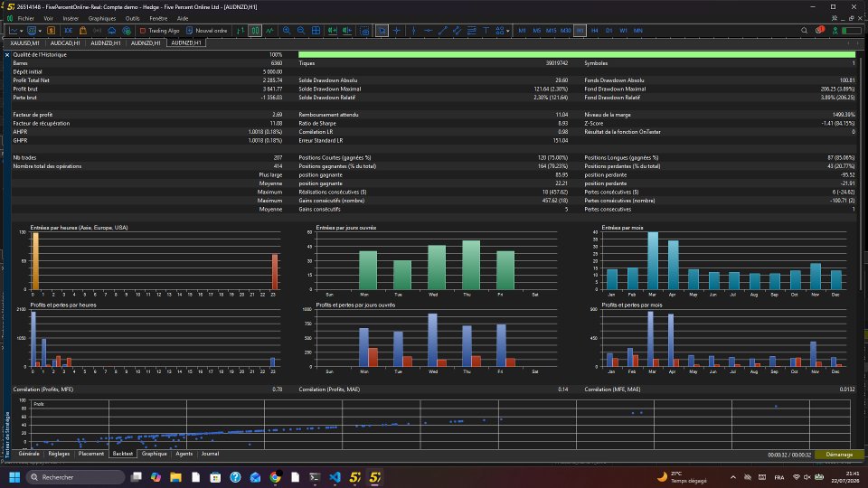The width and height of the screenshot is (868, 488).
Task: Expand the objects shapes dropdown arrow
Action: click(507, 31)
